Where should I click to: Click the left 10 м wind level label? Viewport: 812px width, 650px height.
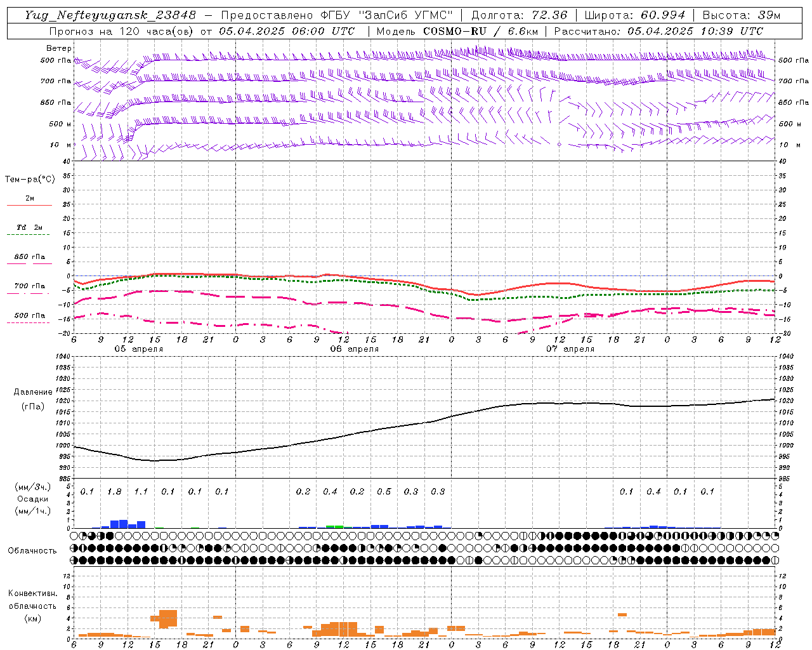click(61, 145)
